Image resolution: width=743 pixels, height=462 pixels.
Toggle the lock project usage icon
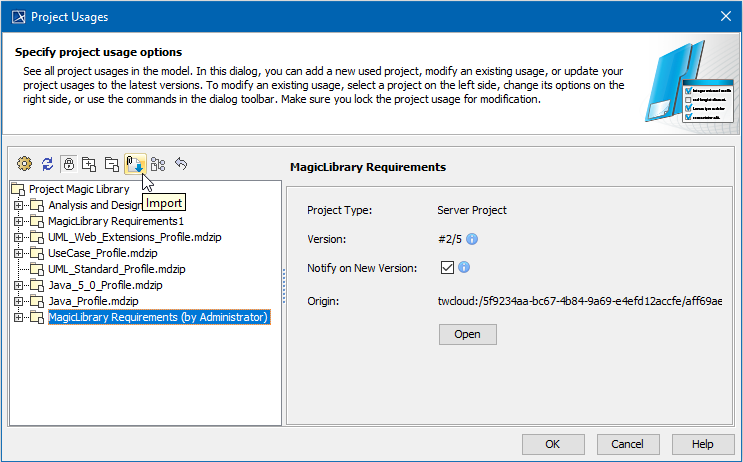(68, 164)
